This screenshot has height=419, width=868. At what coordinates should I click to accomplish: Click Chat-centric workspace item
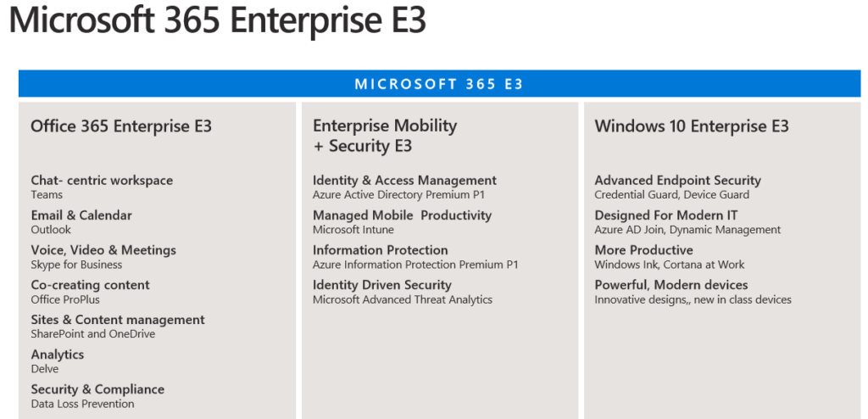point(102,180)
